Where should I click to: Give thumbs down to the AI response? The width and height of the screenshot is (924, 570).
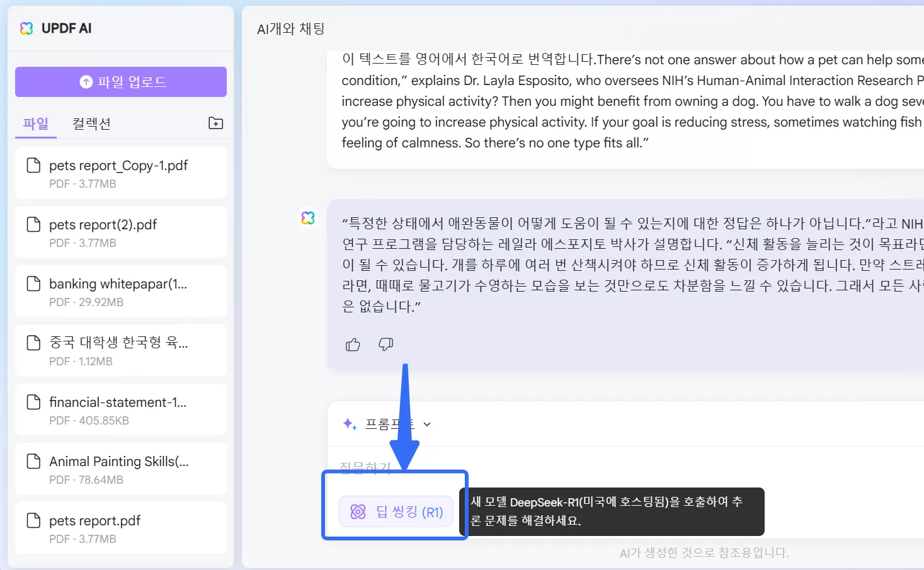pos(385,344)
